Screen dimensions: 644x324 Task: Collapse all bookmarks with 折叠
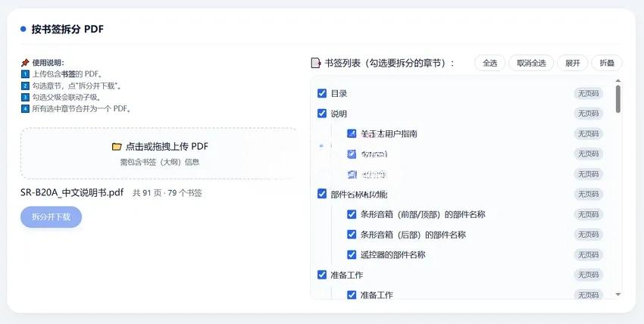[607, 63]
